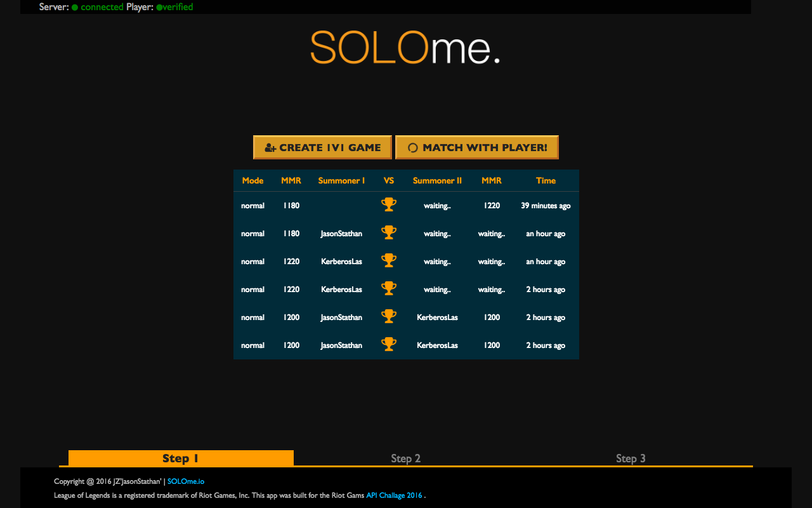Screen dimensions: 812x508
Task: Click the "Server:" label at the top
Action: click(x=54, y=7)
